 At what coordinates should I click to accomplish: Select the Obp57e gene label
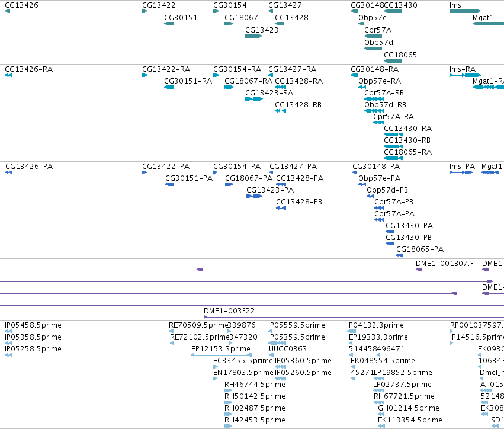click(372, 18)
